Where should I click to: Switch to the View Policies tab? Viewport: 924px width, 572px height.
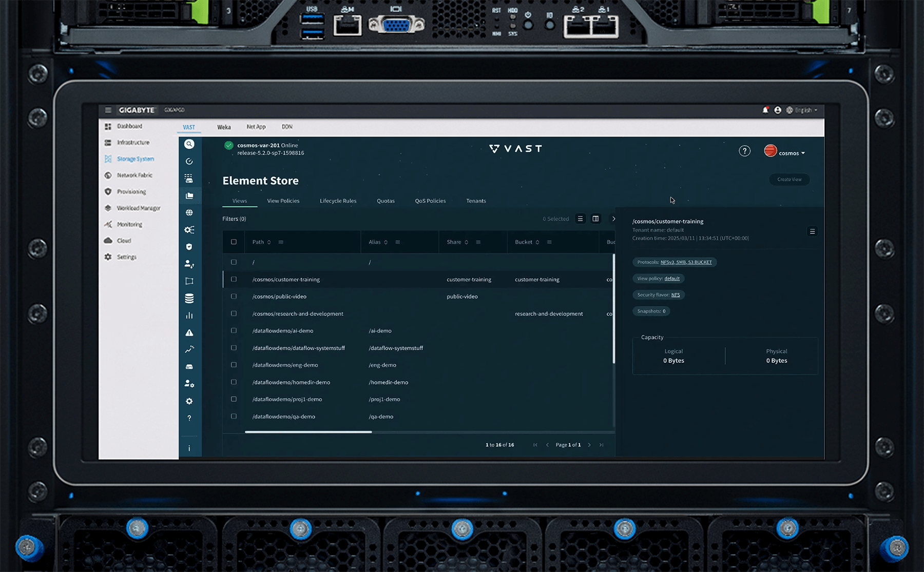[x=283, y=201]
